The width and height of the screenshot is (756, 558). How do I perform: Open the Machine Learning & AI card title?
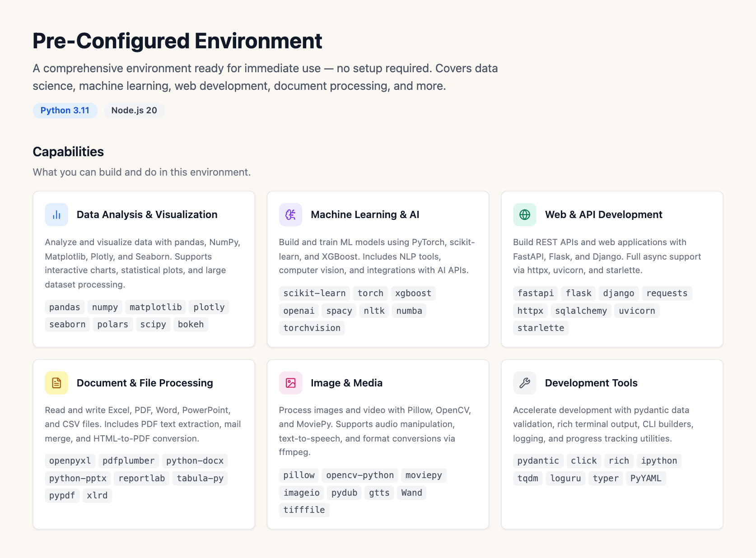click(x=365, y=214)
